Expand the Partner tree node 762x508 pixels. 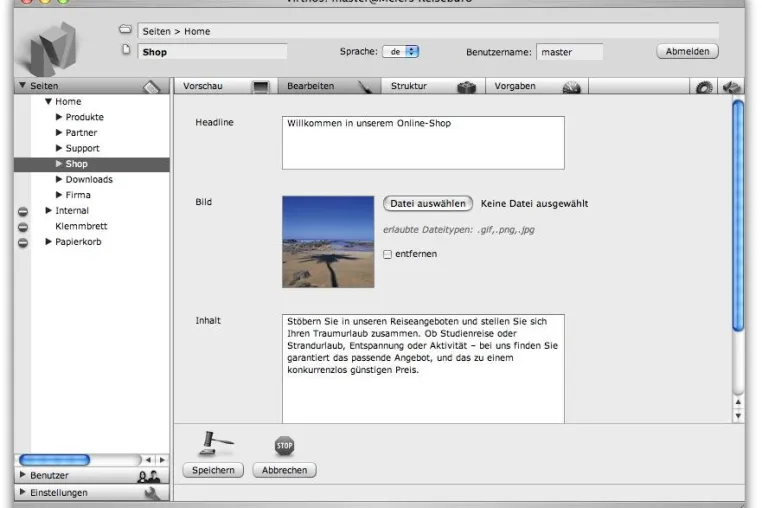[59, 132]
